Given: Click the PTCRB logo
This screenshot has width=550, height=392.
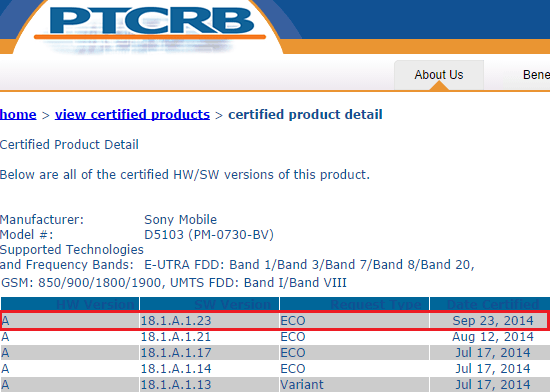Looking at the screenshot, I should pyautogui.click(x=151, y=23).
